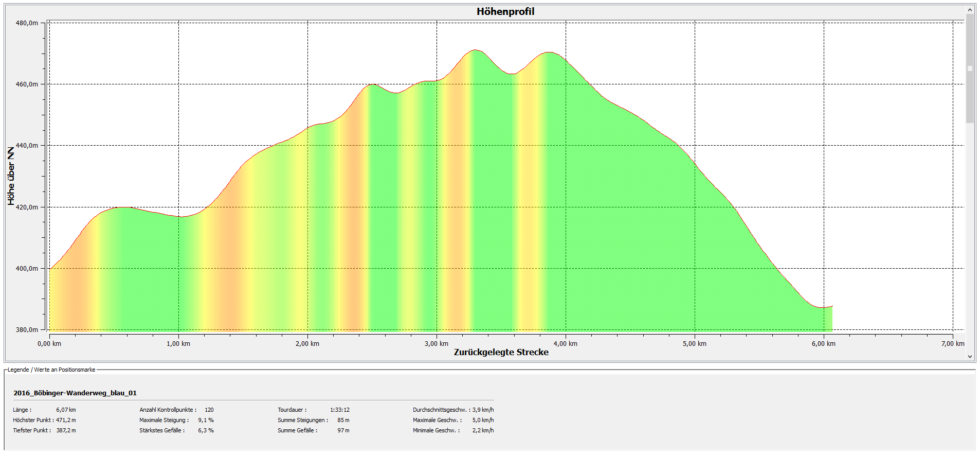This screenshot has width=980, height=455.
Task: Click the length value "6,07 km"
Action: [x=66, y=410]
